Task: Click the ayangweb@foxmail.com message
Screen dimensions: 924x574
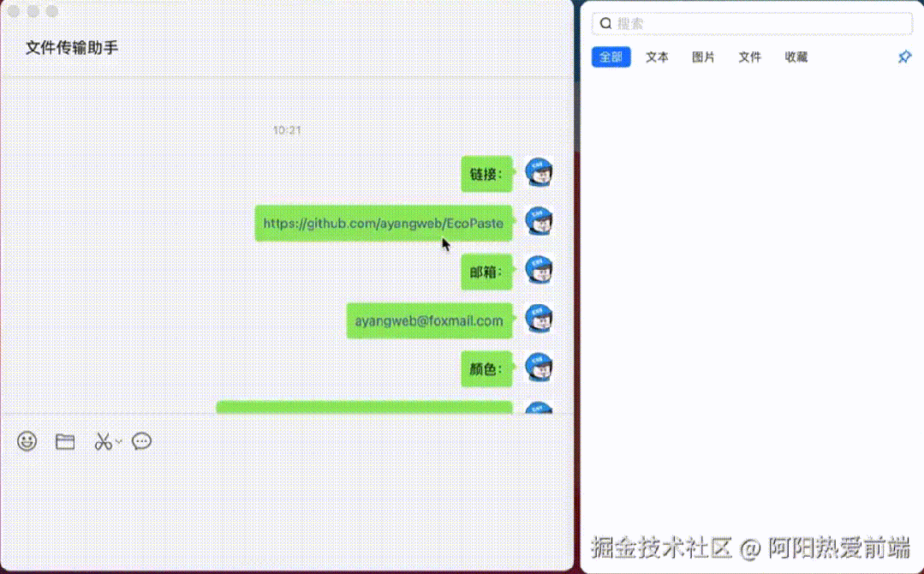Action: click(429, 320)
